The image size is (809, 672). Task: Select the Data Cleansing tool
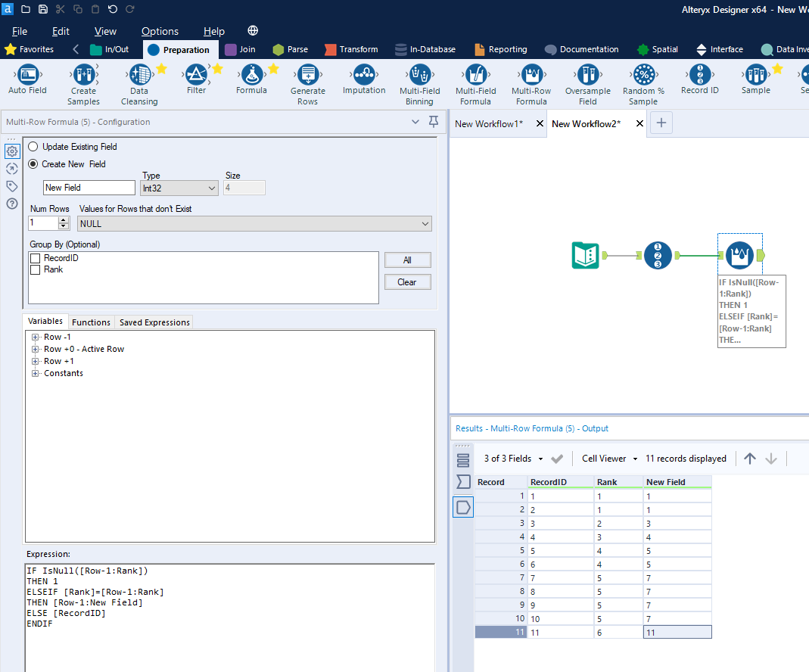pos(139,79)
